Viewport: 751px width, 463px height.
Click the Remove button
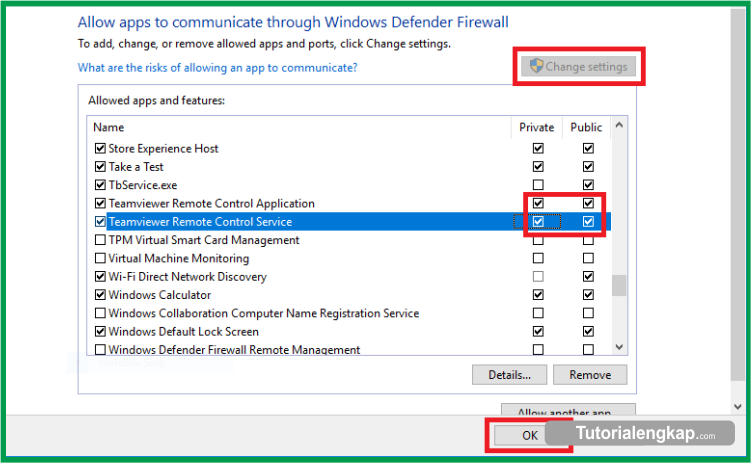pos(590,375)
